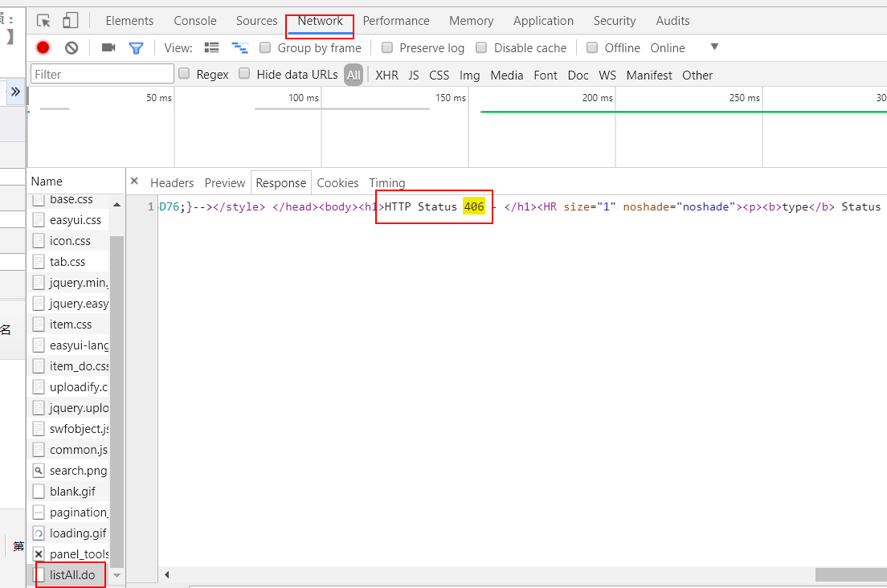Select the item.css request
This screenshot has height=588, width=887.
[x=68, y=325]
